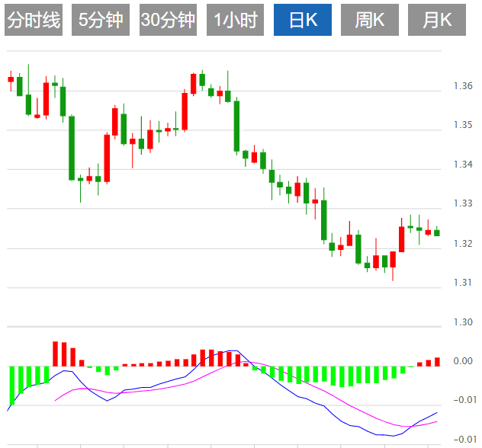Click the 1.34 price axis label
This screenshot has height=448, width=482.
[463, 165]
